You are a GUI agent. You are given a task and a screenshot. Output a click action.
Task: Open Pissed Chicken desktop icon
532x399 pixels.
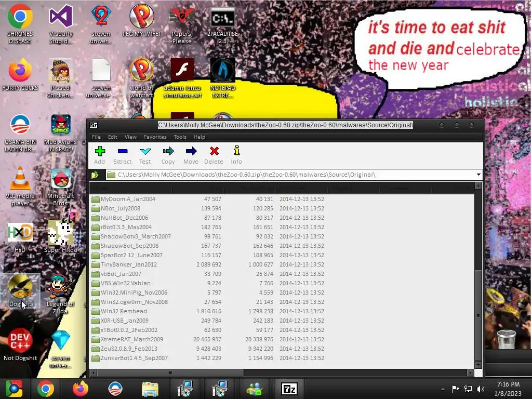[x=60, y=78]
